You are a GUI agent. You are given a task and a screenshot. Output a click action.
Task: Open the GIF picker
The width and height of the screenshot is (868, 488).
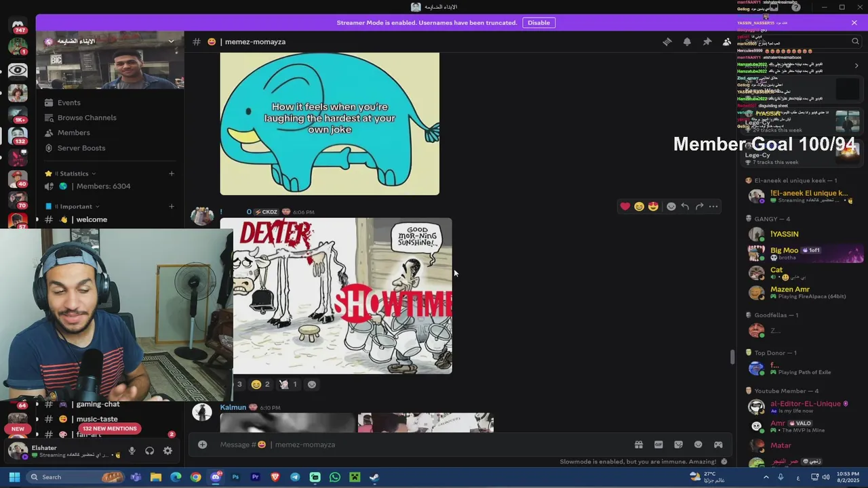tap(658, 445)
